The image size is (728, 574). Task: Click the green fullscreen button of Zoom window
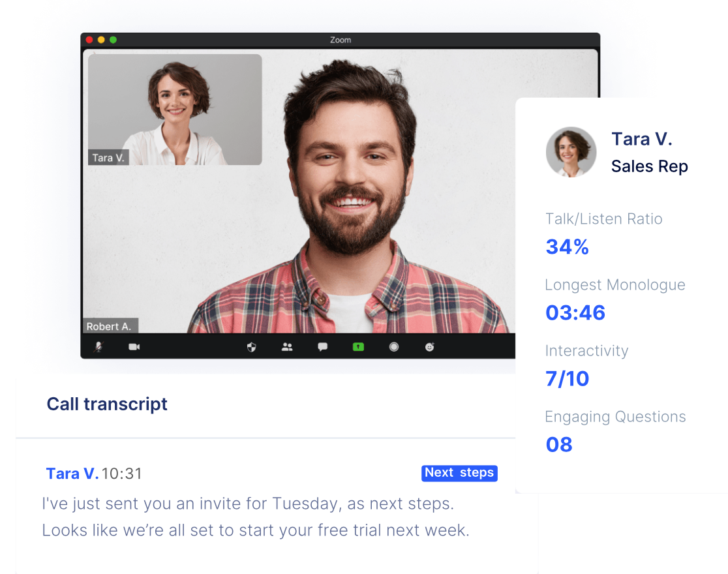114,40
